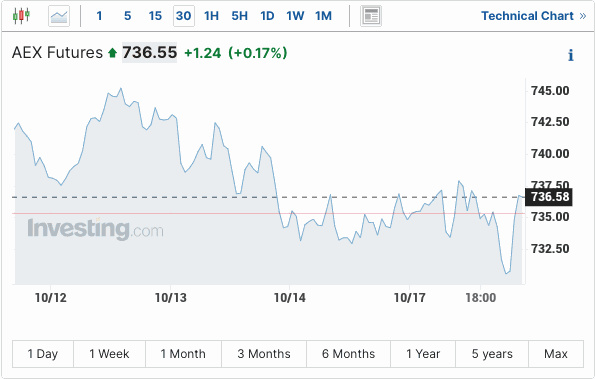Select the 1D interval
The height and width of the screenshot is (379, 595).
pyautogui.click(x=267, y=16)
